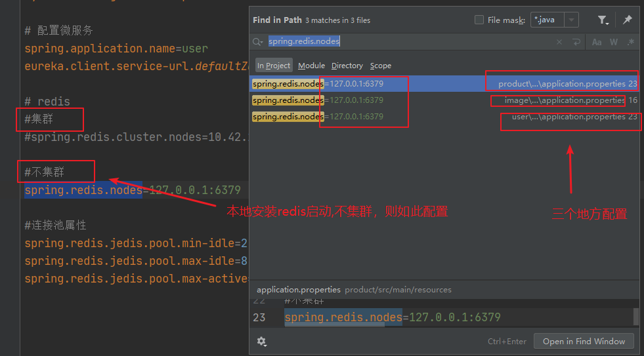644x356 pixels.
Task: Click the new line icon in search field
Action: [x=576, y=42]
